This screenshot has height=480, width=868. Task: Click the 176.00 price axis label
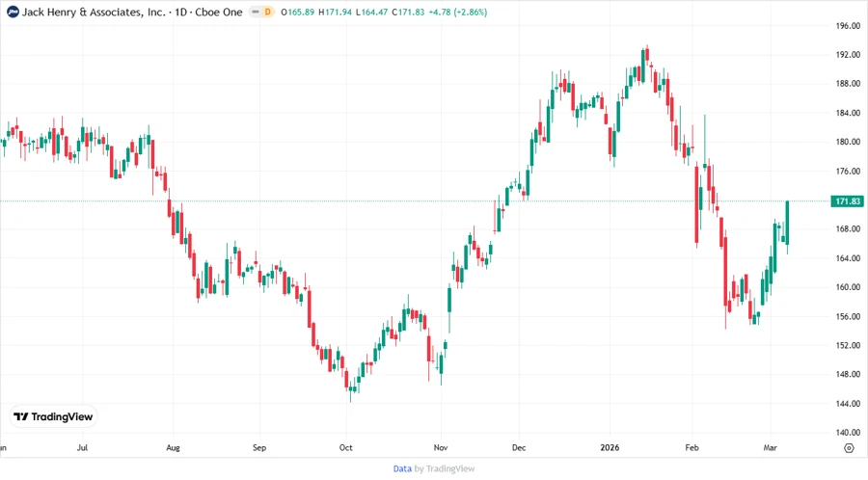coord(848,171)
